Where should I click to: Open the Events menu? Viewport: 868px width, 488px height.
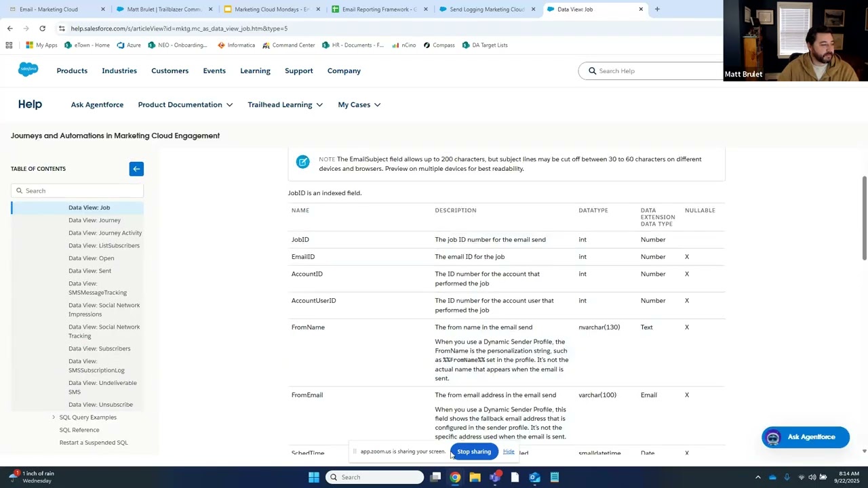[214, 70]
